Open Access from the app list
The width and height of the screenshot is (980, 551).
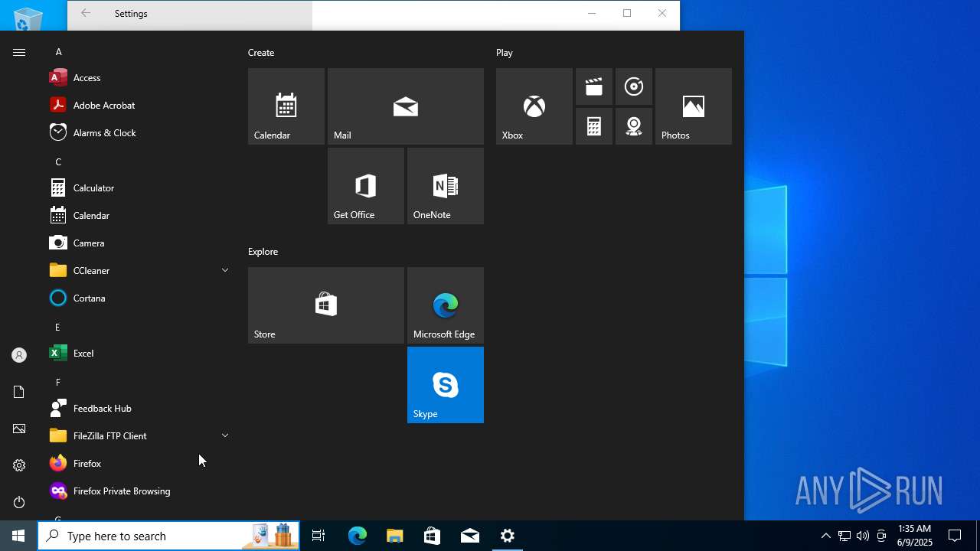pos(138,77)
